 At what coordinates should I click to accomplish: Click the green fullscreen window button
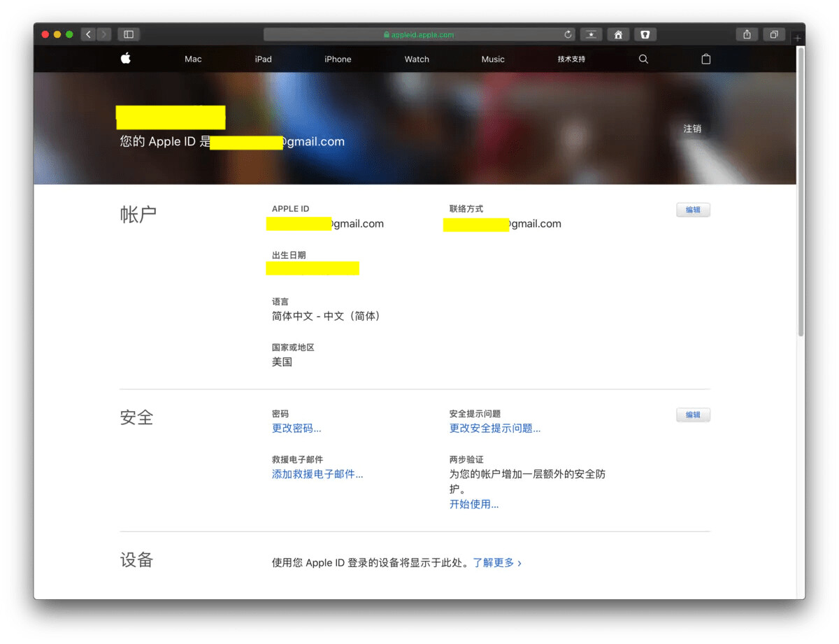pyautogui.click(x=69, y=34)
